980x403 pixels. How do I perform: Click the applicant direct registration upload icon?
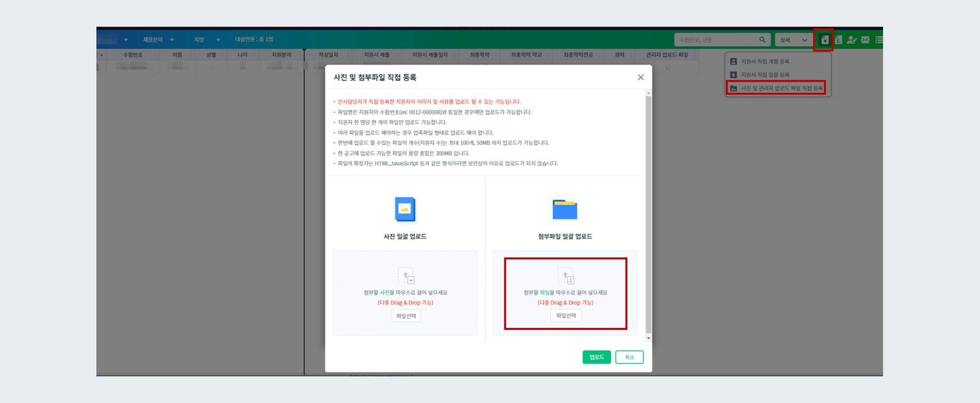(824, 40)
